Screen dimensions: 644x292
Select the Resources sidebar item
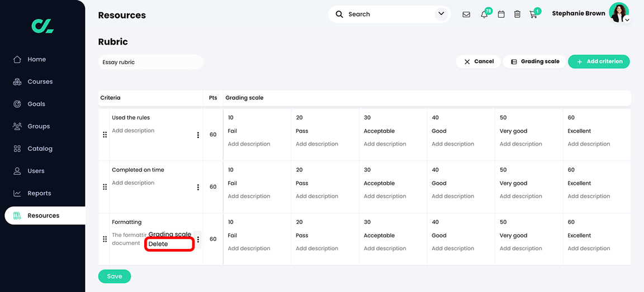(45, 216)
